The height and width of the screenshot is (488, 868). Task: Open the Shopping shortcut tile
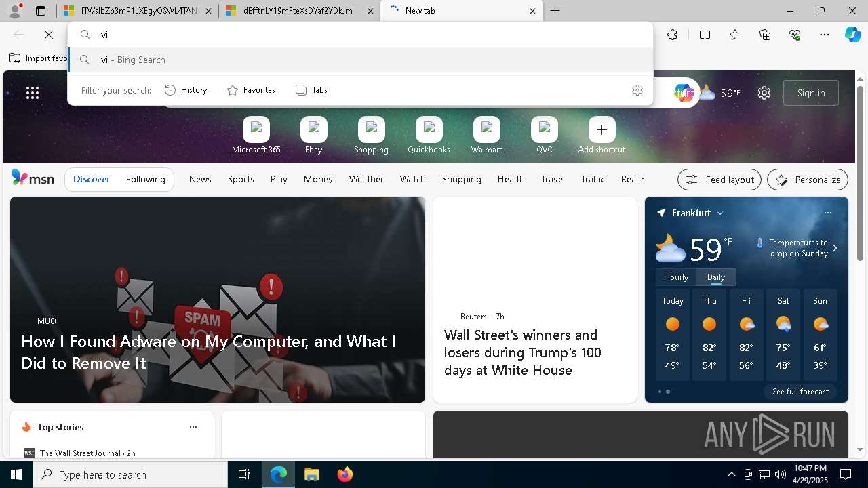tap(371, 136)
